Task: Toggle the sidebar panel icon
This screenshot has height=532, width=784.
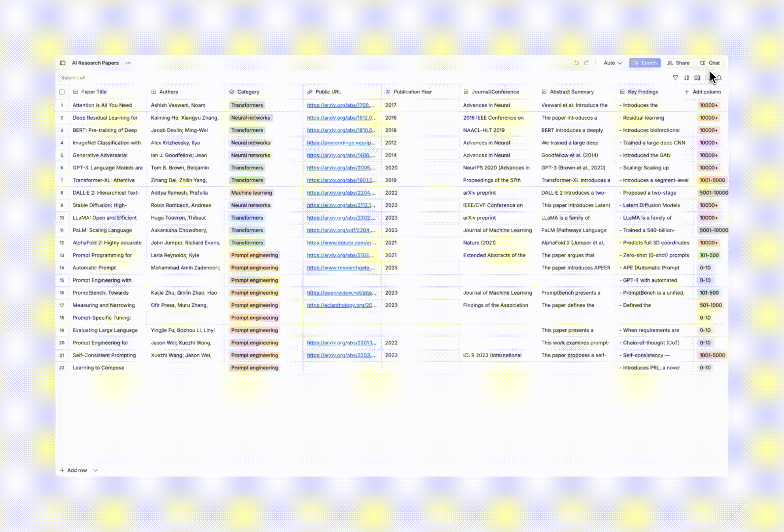Action: click(63, 63)
